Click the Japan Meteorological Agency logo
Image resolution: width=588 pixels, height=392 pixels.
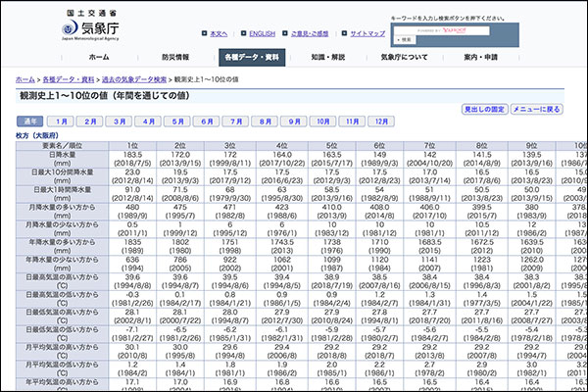(x=78, y=25)
